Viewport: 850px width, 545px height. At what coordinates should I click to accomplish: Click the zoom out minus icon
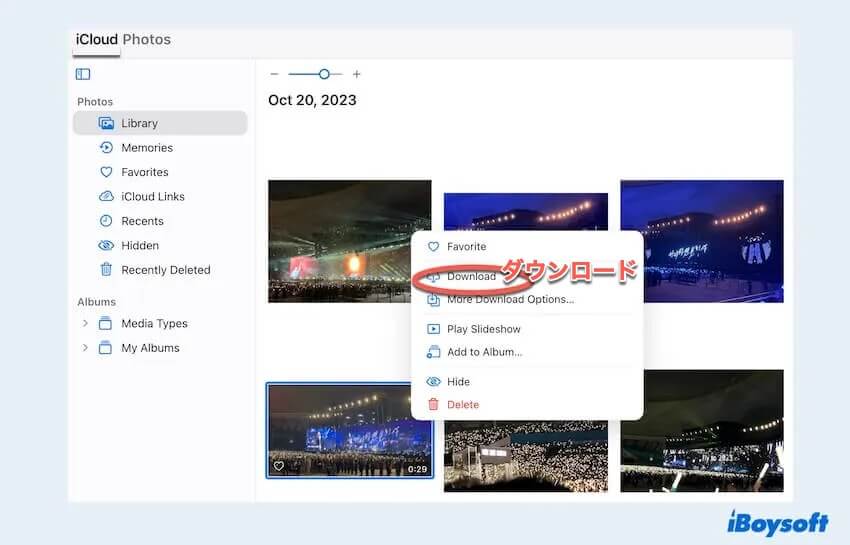coord(275,74)
